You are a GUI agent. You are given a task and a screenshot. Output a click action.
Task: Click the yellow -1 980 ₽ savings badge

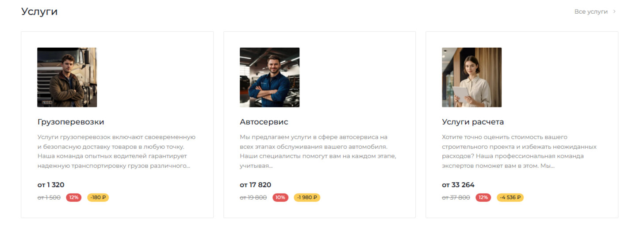coord(307,197)
